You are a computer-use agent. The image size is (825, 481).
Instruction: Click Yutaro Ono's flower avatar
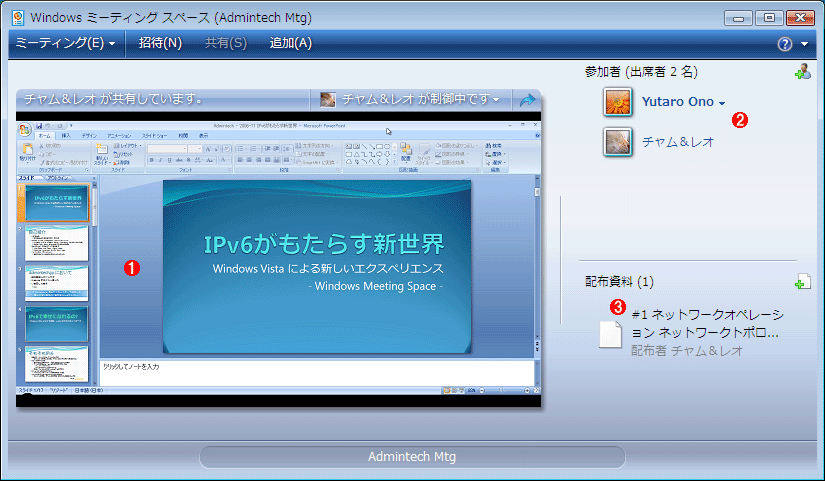[618, 102]
